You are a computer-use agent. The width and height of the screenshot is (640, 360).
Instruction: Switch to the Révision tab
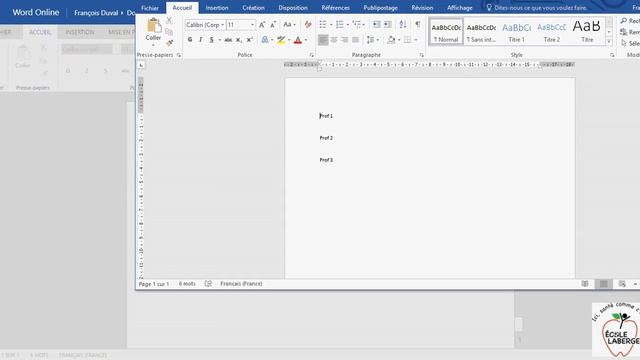[422, 8]
